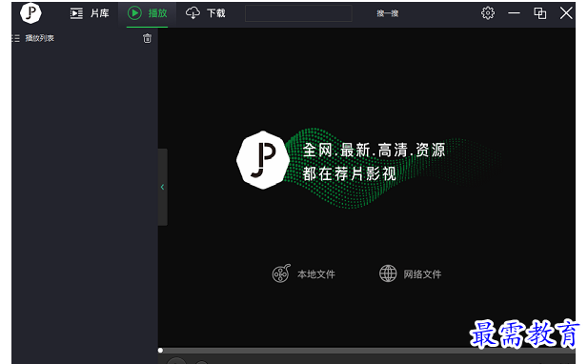Screen dimensions: 588x364
Task: Click the 搜一搜 search button
Action: 387,13
